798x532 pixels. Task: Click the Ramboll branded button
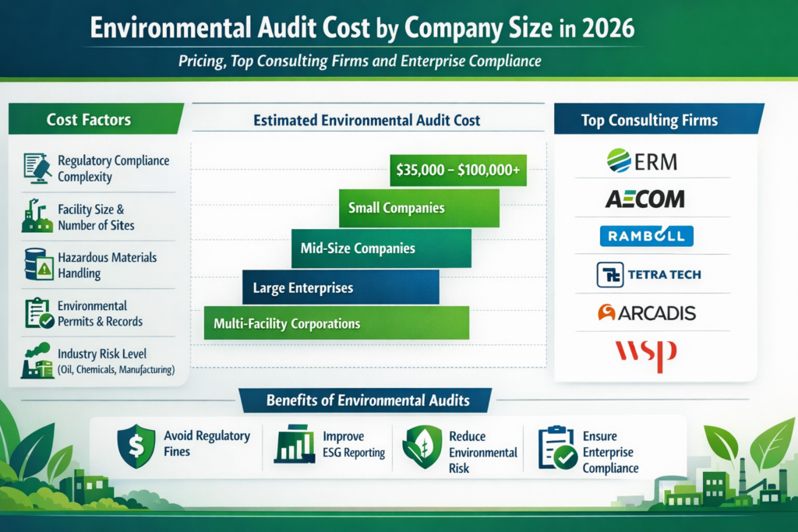click(646, 235)
